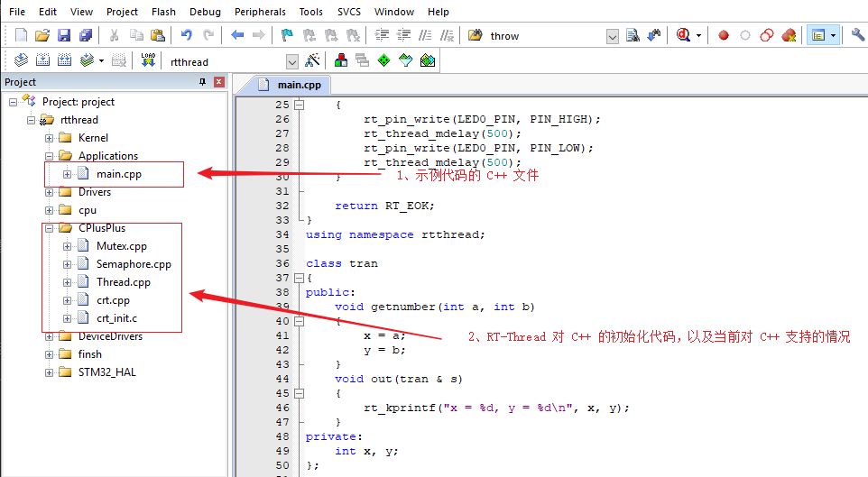Start the debug session with the magnifier-d icon

tap(683, 35)
